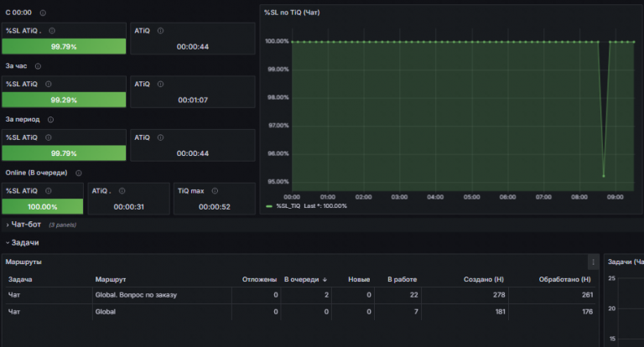
Task: Click the '(3 panels)' label next to Чат-бот
Action: (x=62, y=225)
